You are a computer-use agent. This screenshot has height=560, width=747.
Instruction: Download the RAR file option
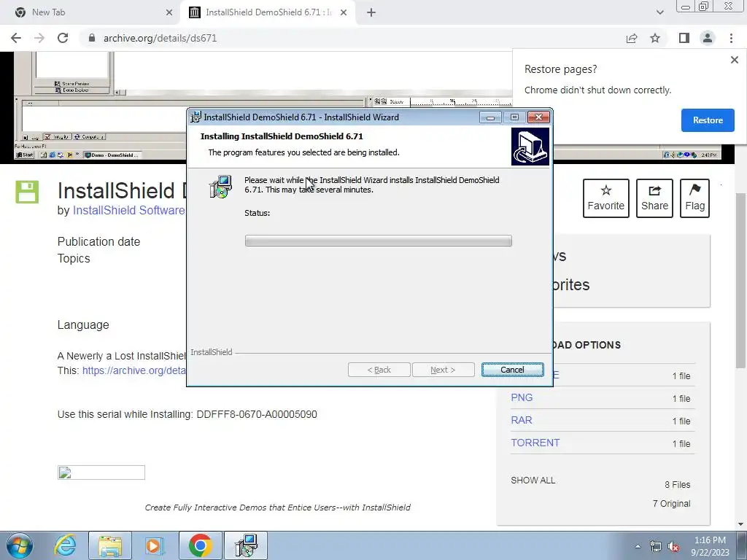pos(522,420)
